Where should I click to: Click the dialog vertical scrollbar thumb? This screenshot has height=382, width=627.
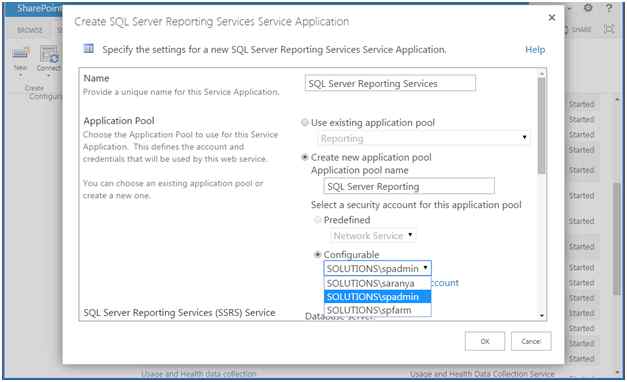point(542,126)
